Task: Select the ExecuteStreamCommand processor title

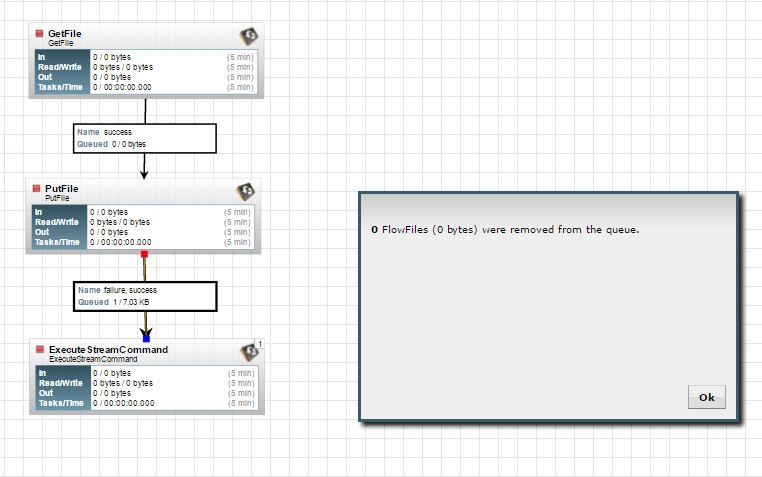Action: (x=108, y=350)
